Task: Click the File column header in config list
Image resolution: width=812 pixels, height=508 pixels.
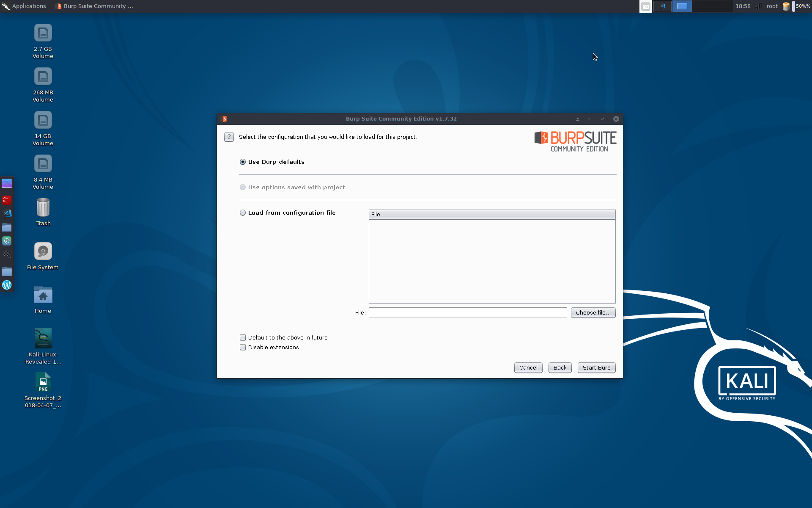Action: [x=492, y=214]
